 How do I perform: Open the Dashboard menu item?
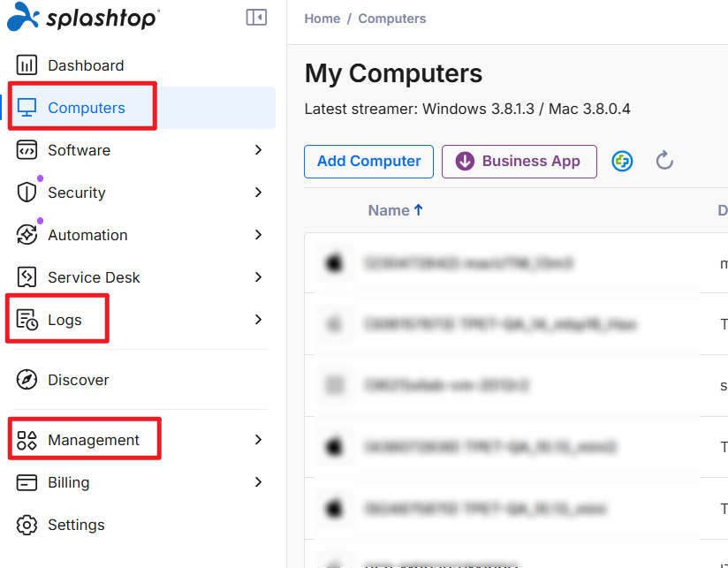pyautogui.click(x=86, y=65)
